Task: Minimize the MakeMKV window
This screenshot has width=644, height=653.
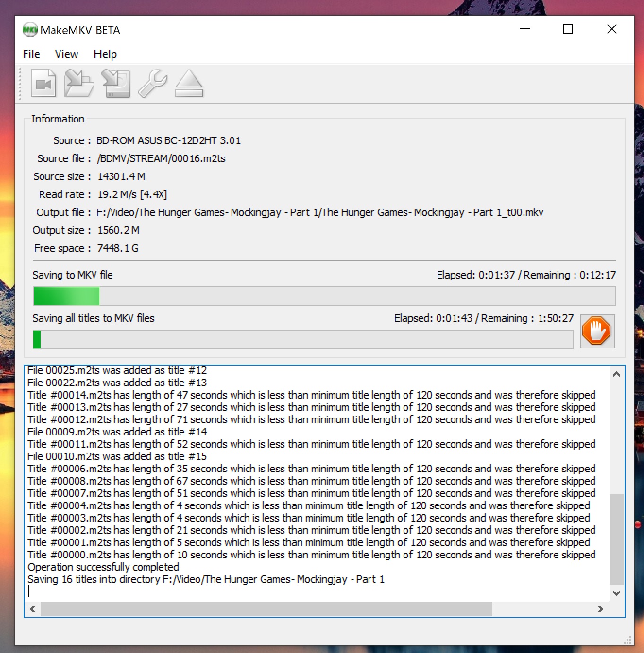Action: (x=525, y=29)
